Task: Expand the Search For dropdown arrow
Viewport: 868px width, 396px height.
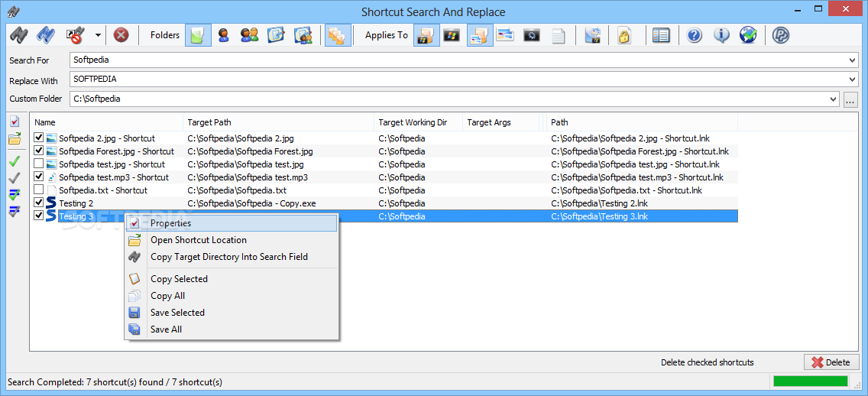Action: point(852,60)
